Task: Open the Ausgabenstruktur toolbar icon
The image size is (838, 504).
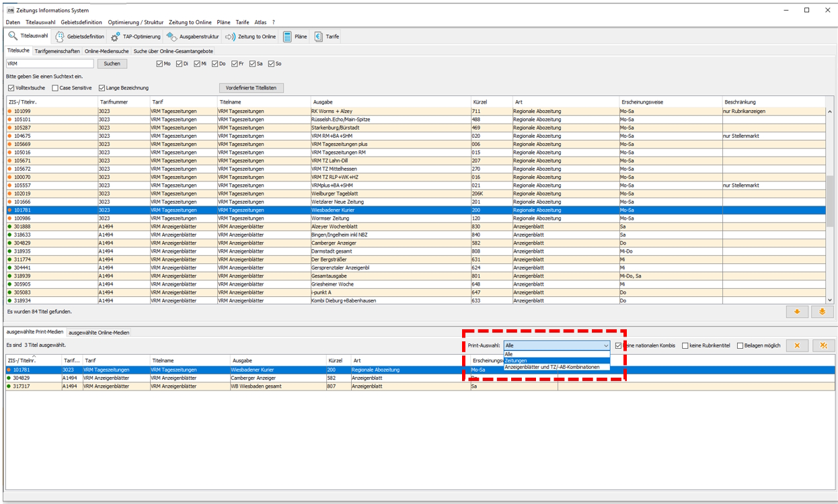Action: (172, 37)
